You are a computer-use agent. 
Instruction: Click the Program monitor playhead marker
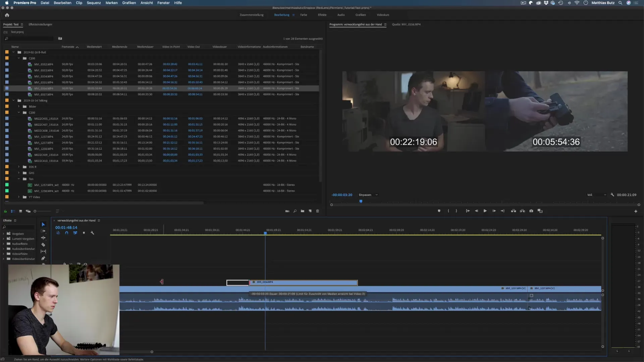click(x=361, y=201)
